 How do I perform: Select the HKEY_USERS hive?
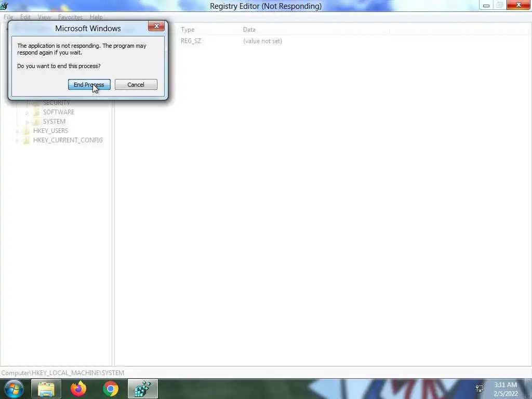(x=50, y=130)
